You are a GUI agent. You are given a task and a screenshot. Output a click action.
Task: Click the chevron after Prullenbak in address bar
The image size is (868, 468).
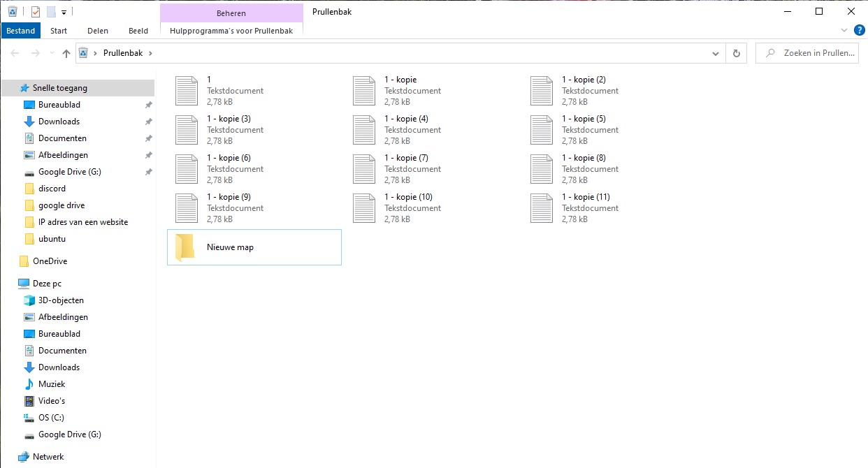[x=150, y=53]
